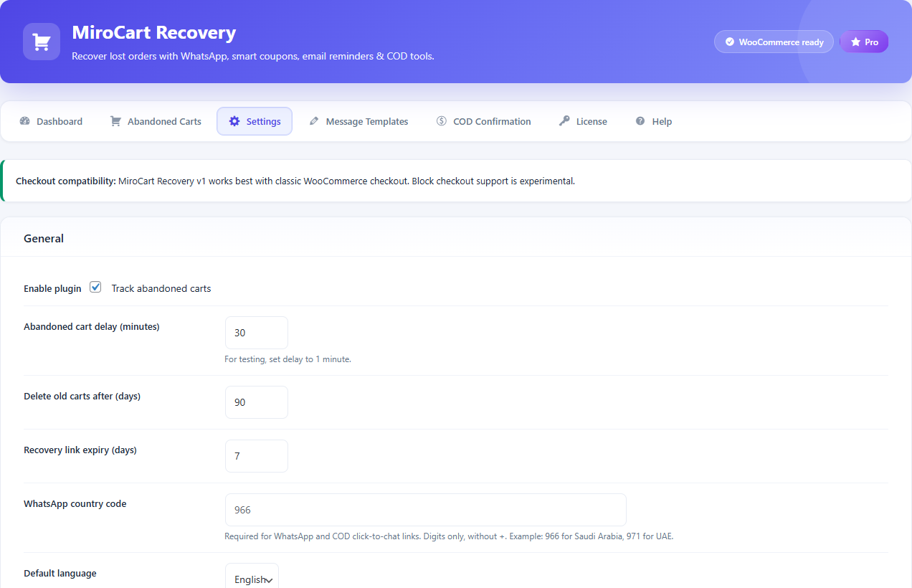Click the Dashboard gauge icon

25,121
